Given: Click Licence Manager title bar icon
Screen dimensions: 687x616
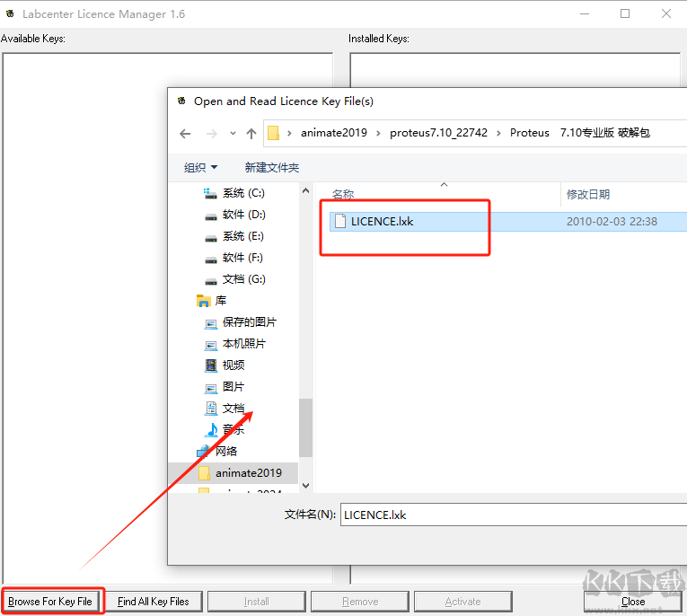Looking at the screenshot, I should point(11,13).
